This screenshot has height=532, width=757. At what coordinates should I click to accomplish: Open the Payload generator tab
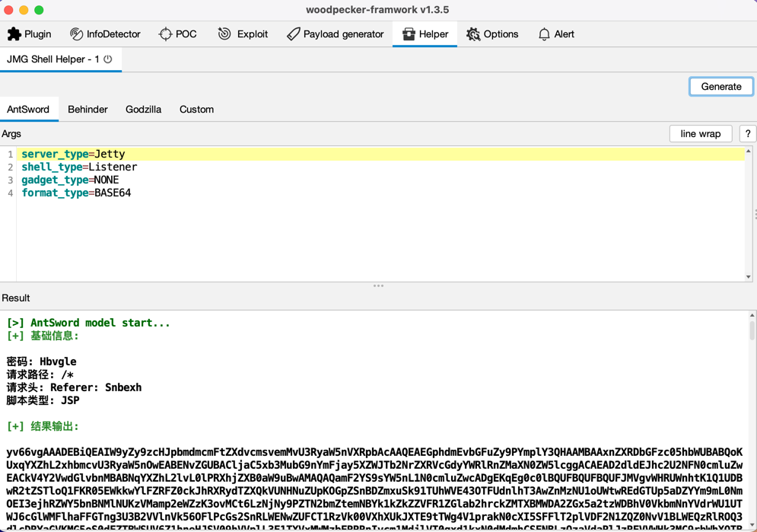[x=335, y=33]
